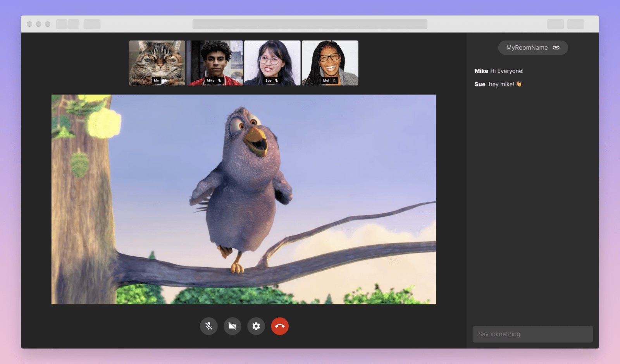Click the Me name label on cat tile
The width and height of the screenshot is (620, 364).
pos(157,81)
